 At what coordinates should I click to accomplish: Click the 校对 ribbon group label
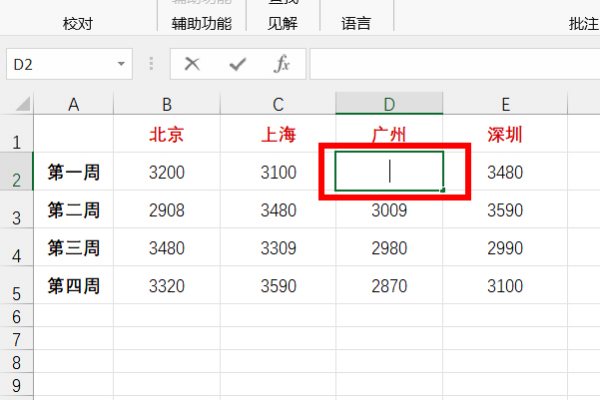tap(78, 24)
